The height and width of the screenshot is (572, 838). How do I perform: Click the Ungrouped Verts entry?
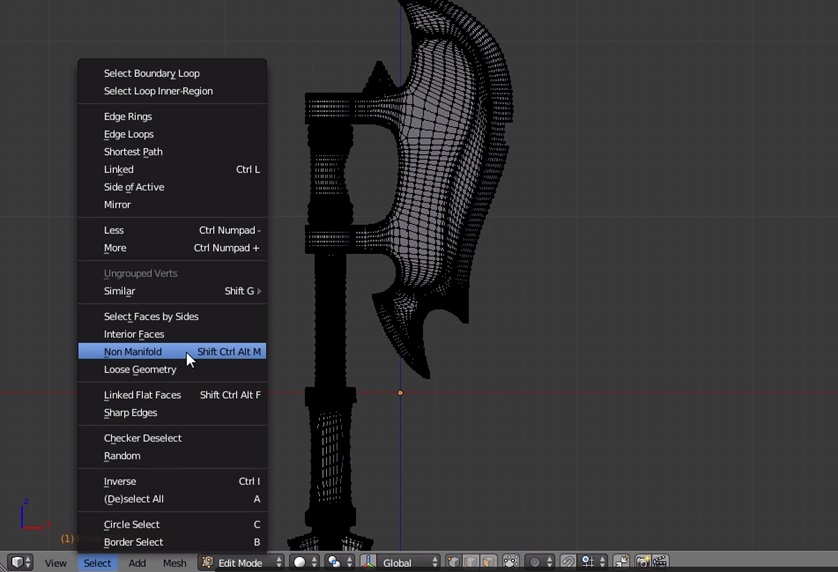(x=172, y=274)
